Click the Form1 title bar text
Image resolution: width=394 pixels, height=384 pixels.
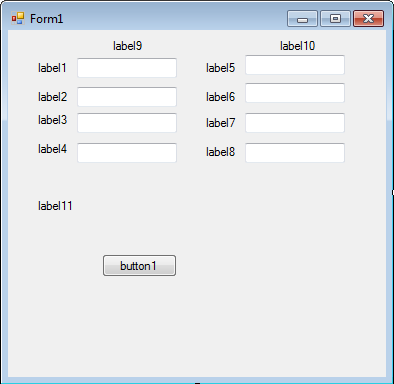click(46, 19)
